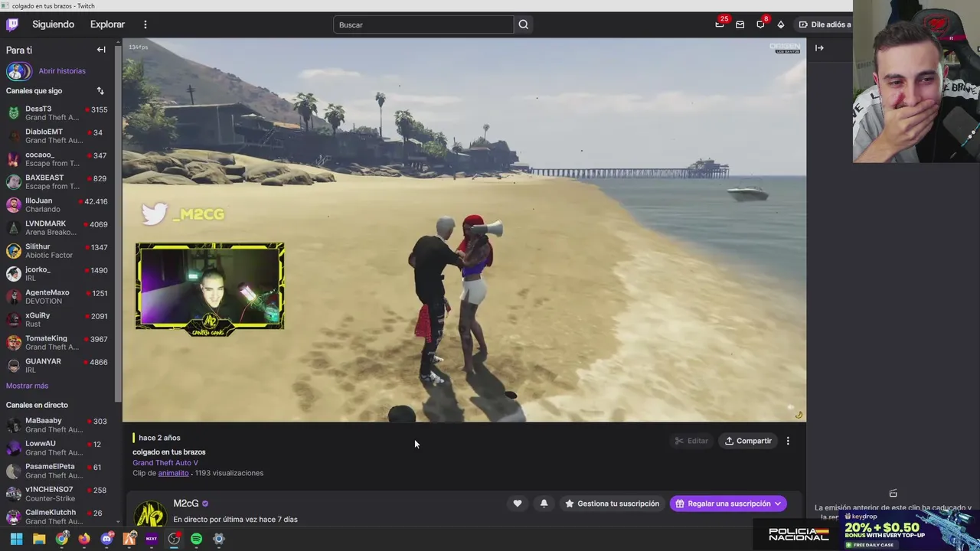Open DessT3 channel in sidebar
980x551 pixels.
tap(57, 113)
